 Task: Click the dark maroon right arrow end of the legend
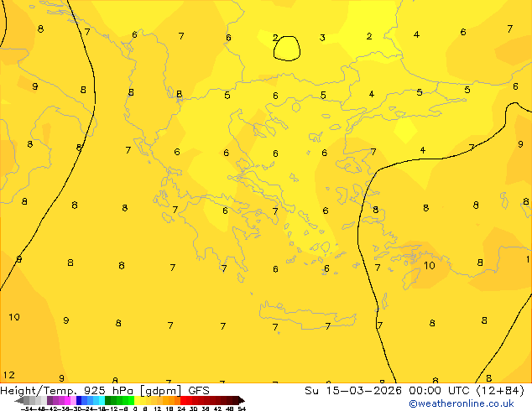click(241, 401)
